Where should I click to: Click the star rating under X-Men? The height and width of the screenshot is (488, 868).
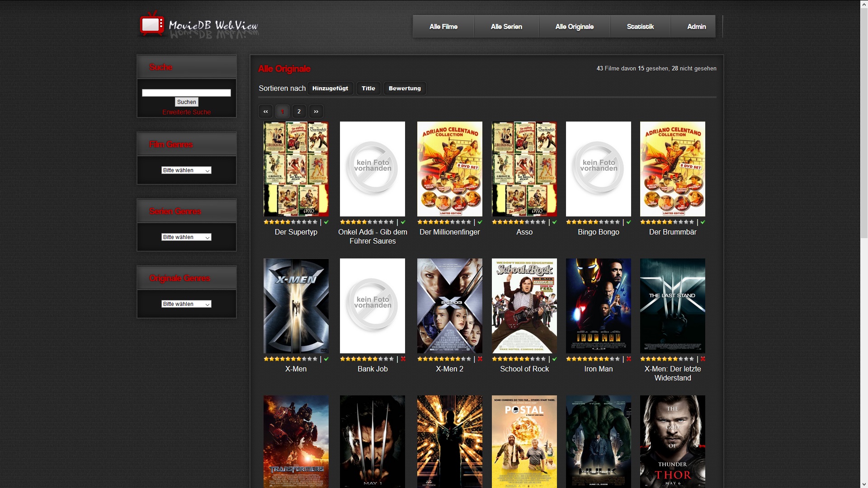tap(291, 359)
